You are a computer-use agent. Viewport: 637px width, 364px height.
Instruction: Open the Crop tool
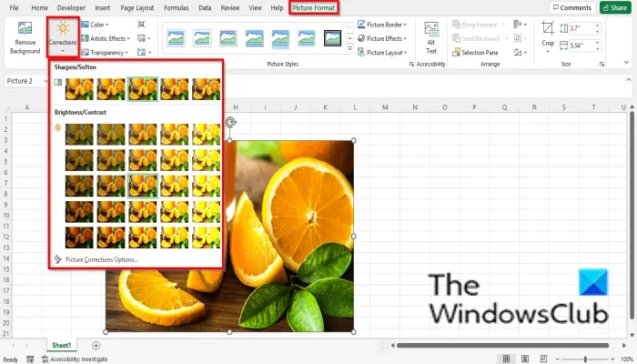coord(548,36)
